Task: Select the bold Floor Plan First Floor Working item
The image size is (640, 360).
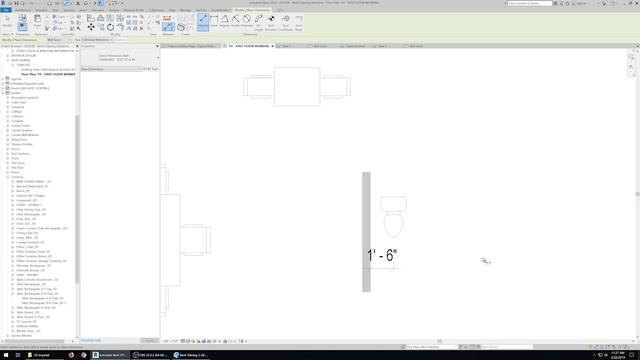Action: click(48, 74)
